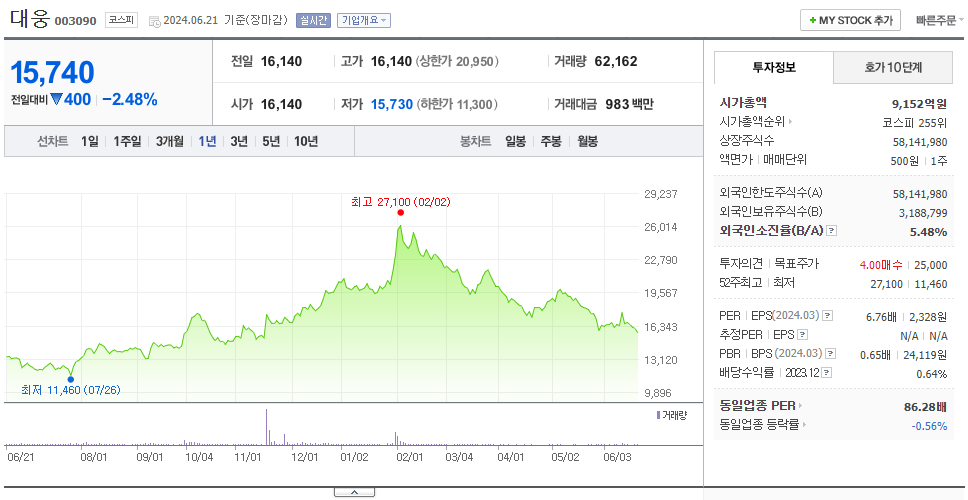
Task: Select the 1년 line chart period
Action: pyautogui.click(x=207, y=141)
